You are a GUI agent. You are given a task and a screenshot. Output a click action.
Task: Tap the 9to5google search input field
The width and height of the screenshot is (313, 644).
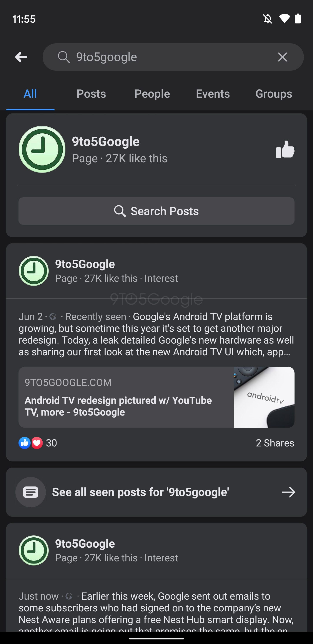coord(170,57)
